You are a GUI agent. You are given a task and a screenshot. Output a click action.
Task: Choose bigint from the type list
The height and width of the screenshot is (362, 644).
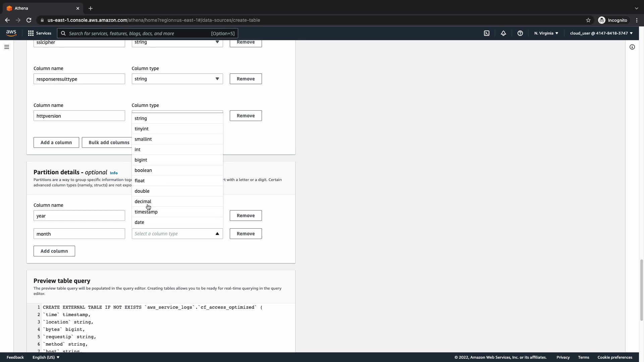tap(141, 160)
